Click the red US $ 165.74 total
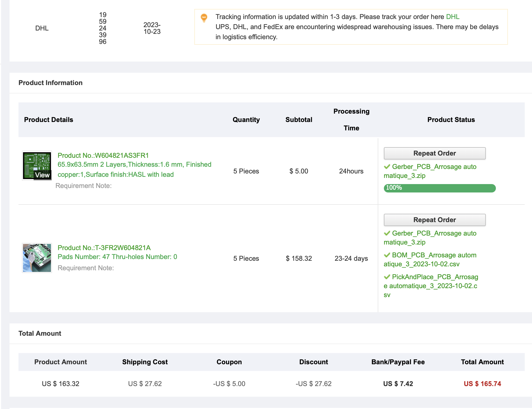The image size is (532, 409). [x=482, y=384]
